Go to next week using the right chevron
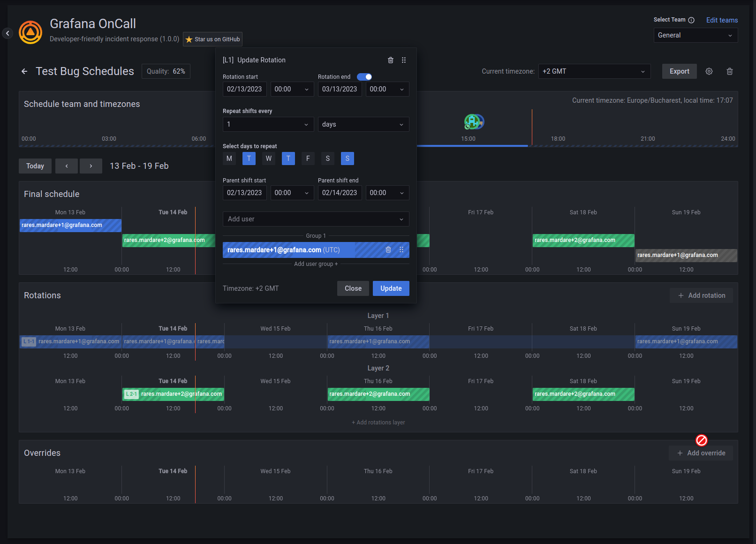 pos(91,166)
